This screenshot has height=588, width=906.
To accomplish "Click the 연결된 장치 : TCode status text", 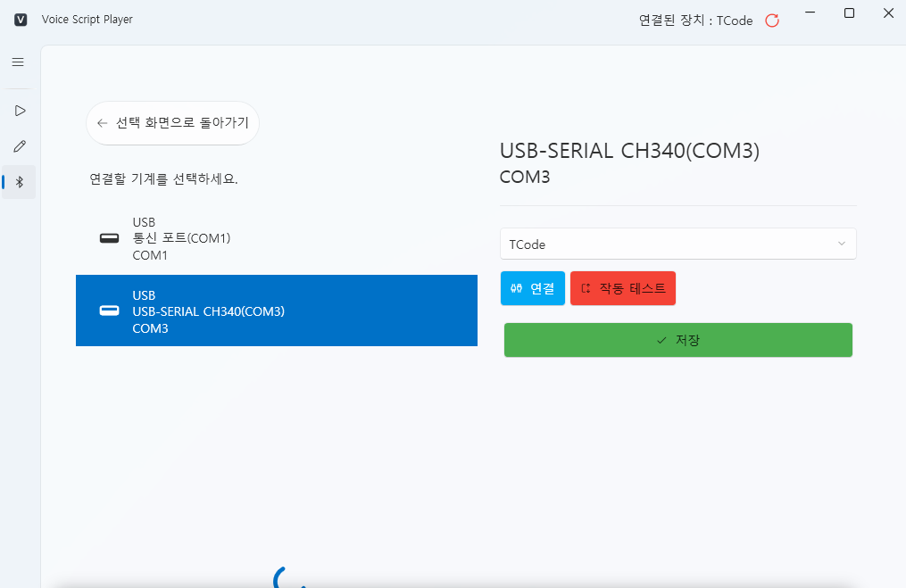I will 695,21.
